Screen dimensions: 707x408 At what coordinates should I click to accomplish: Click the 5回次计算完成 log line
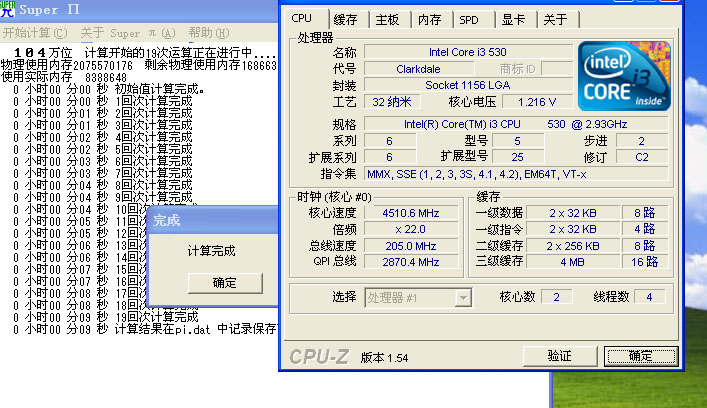(x=103, y=149)
